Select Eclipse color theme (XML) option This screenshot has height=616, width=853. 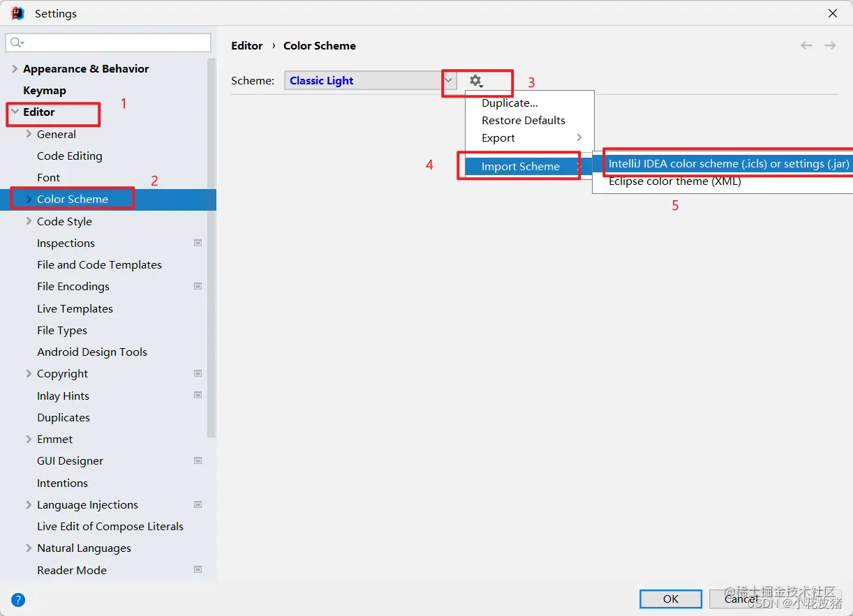(x=722, y=181)
